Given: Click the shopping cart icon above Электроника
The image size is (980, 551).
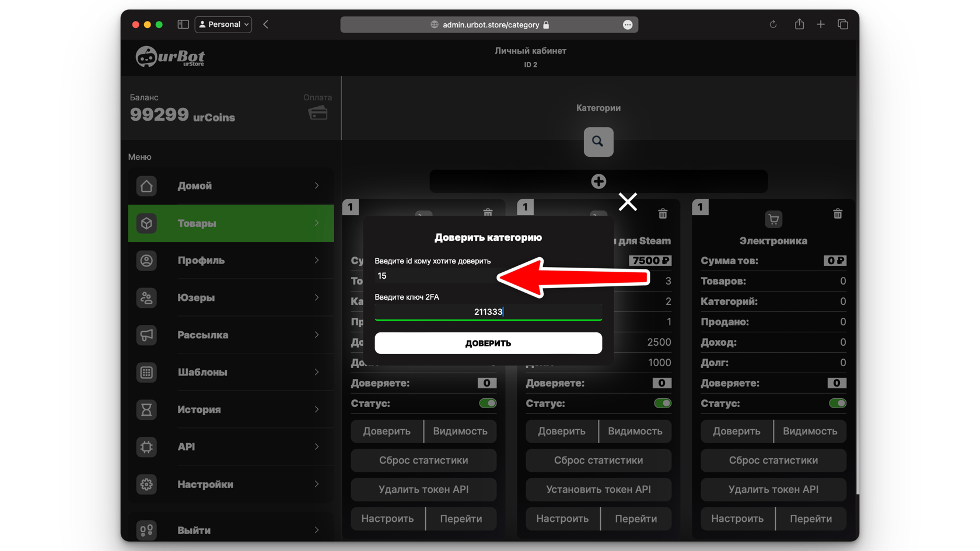Looking at the screenshot, I should pos(773,219).
